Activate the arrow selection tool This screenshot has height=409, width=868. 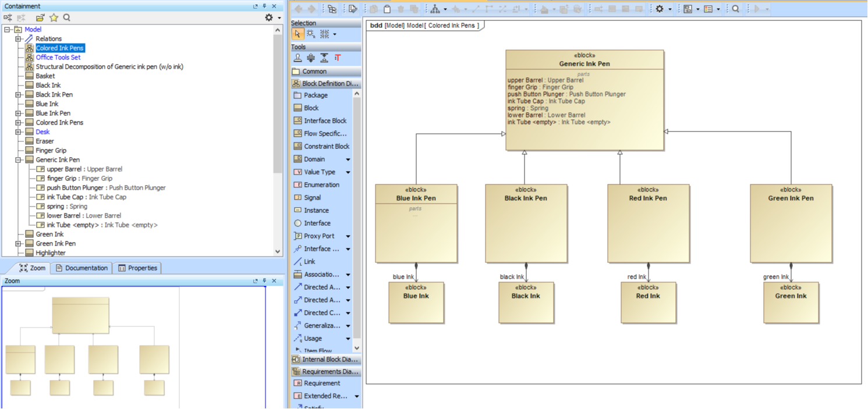point(297,34)
